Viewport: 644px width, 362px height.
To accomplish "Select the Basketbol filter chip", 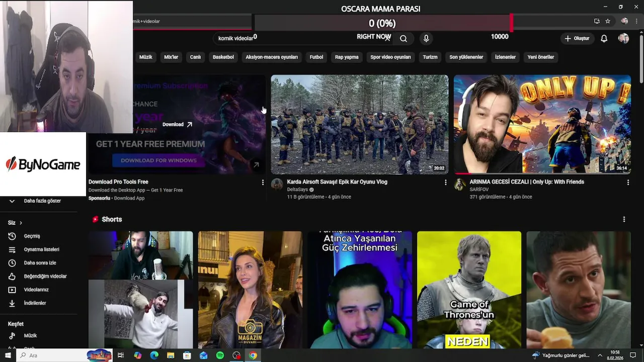I will point(223,57).
